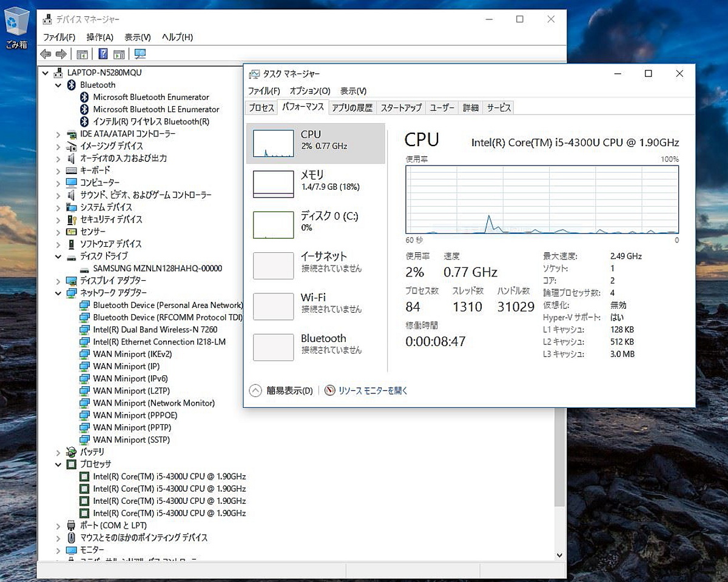Select the Wi-Fi performance item

[315, 306]
